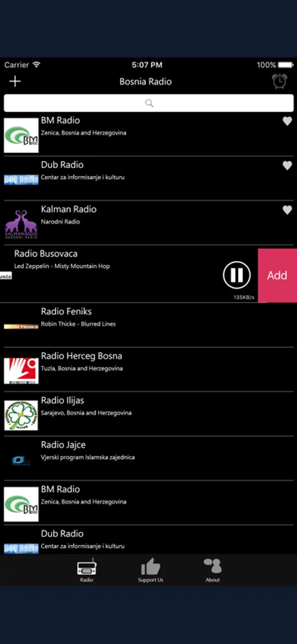Open the Radio tab icon

click(87, 570)
